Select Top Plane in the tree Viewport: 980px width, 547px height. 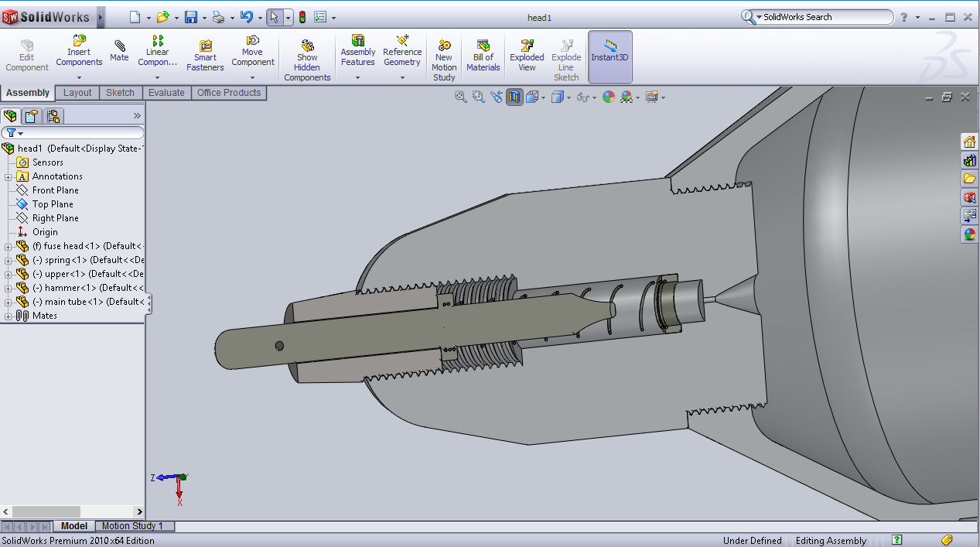pos(53,204)
